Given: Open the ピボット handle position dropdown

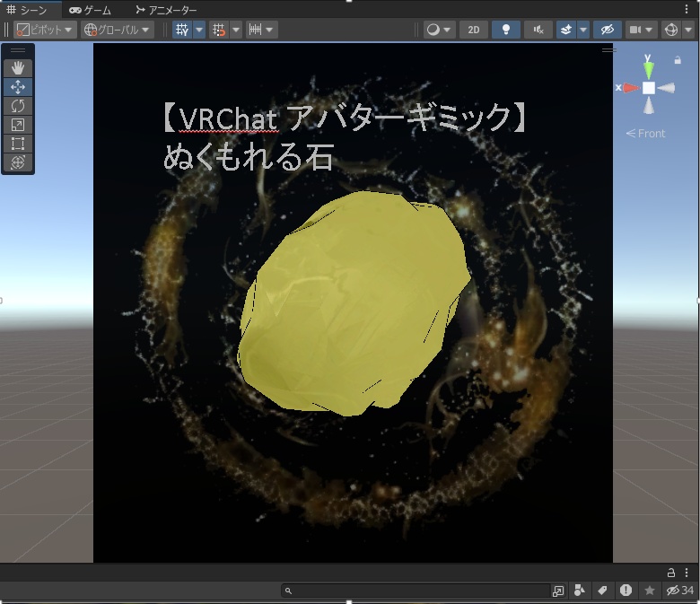Looking at the screenshot, I should click(x=45, y=30).
